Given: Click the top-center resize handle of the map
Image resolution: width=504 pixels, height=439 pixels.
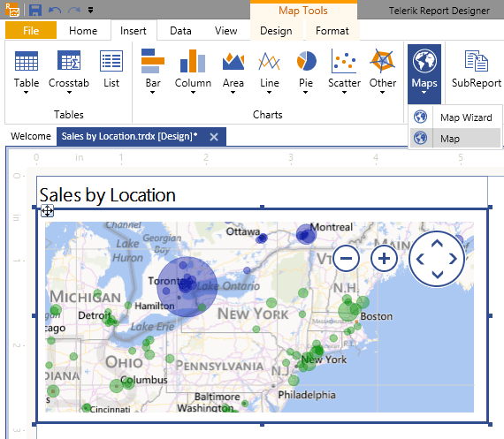Looking at the screenshot, I should [x=263, y=208].
